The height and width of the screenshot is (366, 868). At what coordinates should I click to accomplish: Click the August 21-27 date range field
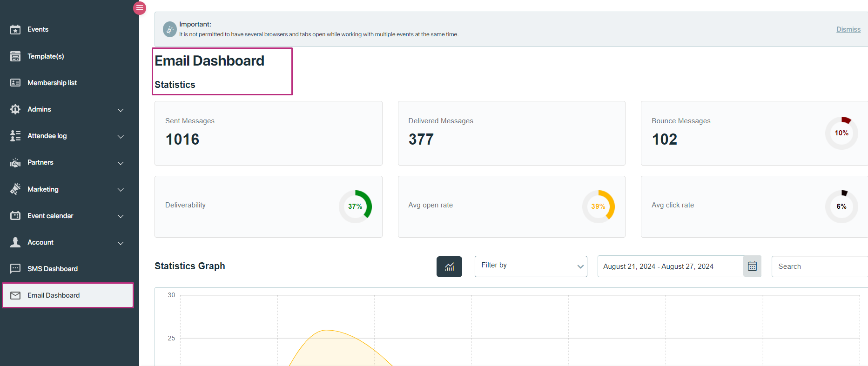point(670,266)
